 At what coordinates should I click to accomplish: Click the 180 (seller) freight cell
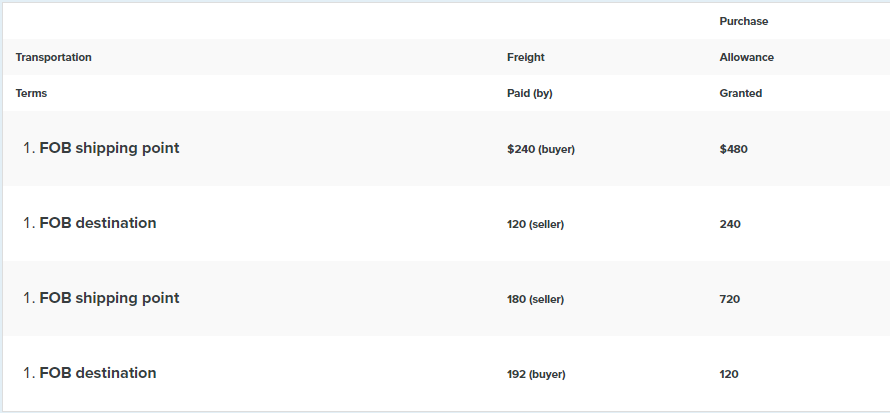pos(535,299)
